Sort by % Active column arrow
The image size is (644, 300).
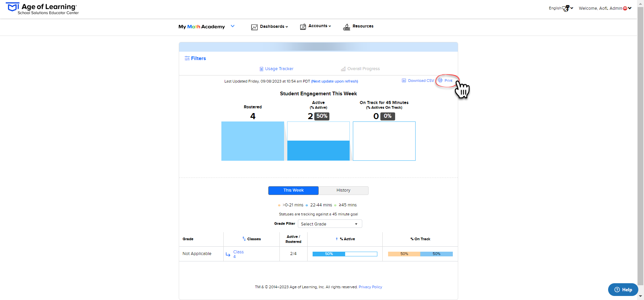pyautogui.click(x=336, y=239)
